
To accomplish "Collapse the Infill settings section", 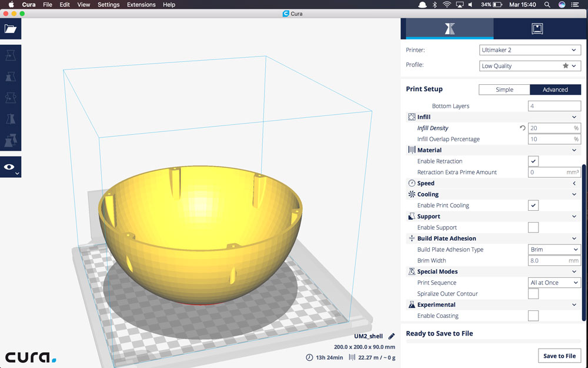I will coord(574,117).
